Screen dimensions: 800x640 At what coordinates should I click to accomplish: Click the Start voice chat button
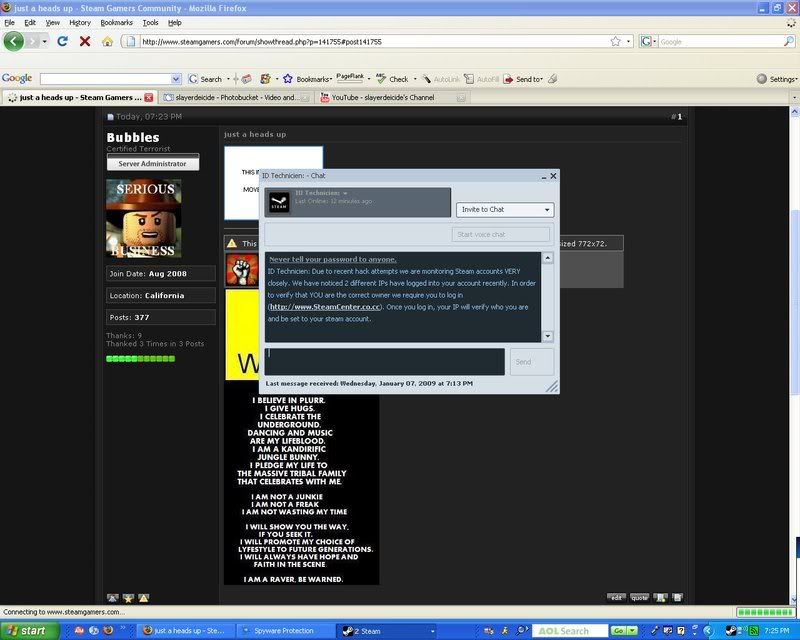coord(501,234)
